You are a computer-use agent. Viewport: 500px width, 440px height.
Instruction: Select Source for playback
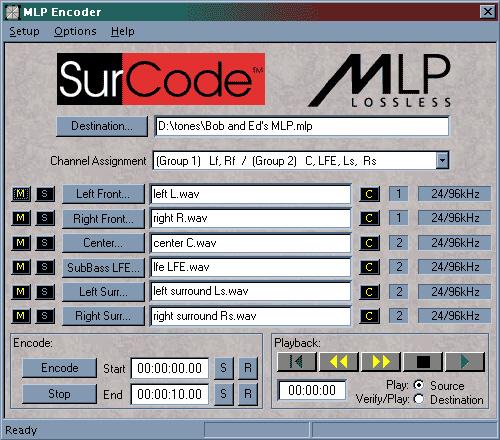(419, 385)
